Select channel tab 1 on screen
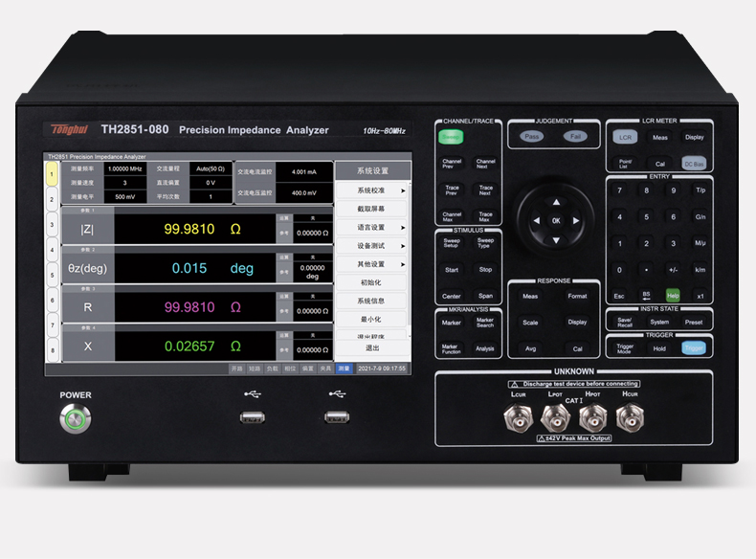The height and width of the screenshot is (559, 756). point(52,174)
